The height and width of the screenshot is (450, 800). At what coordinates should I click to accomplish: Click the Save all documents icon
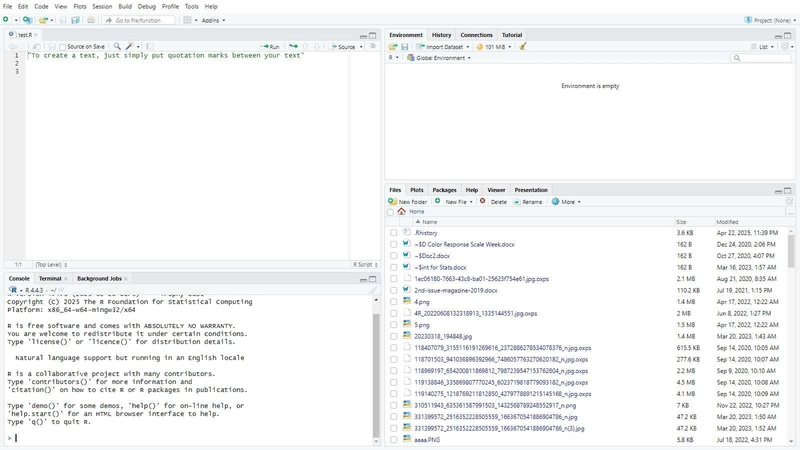[76, 20]
